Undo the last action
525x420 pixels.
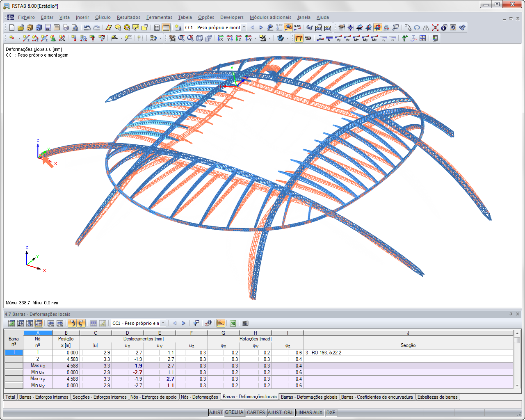pos(87,27)
